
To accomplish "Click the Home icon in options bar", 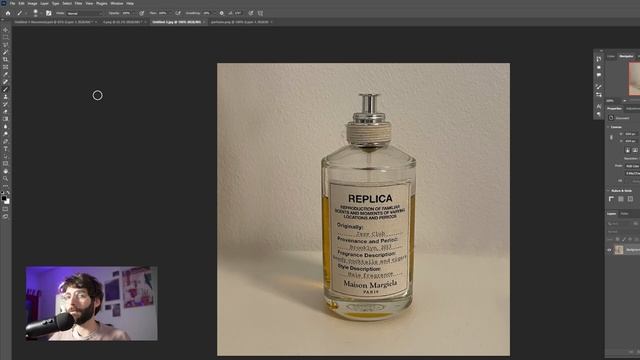I will tap(8, 13).
